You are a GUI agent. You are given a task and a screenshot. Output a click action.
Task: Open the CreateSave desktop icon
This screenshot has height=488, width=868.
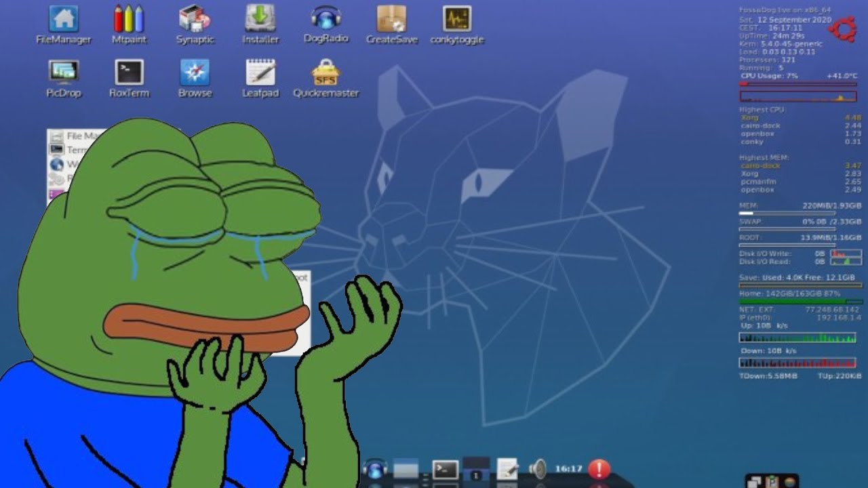(x=391, y=25)
